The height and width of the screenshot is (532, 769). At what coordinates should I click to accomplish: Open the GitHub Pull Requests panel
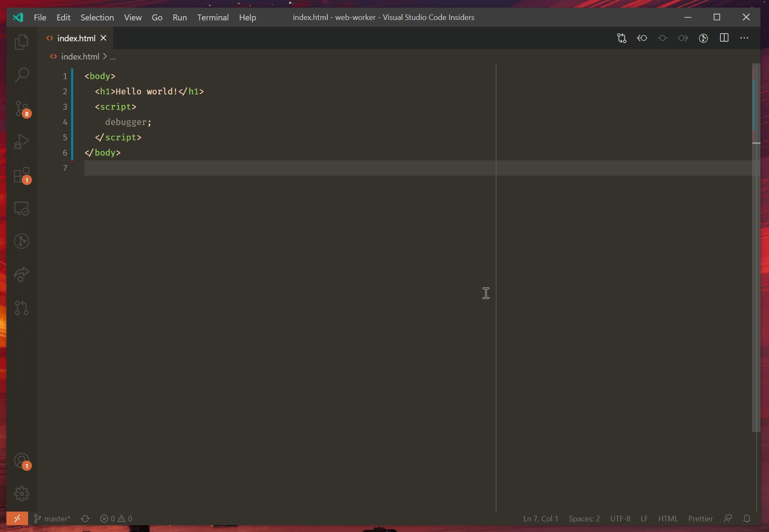pyautogui.click(x=21, y=308)
